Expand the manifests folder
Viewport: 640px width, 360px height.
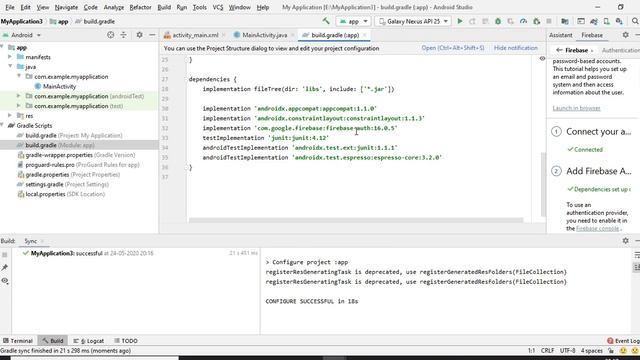coord(10,57)
